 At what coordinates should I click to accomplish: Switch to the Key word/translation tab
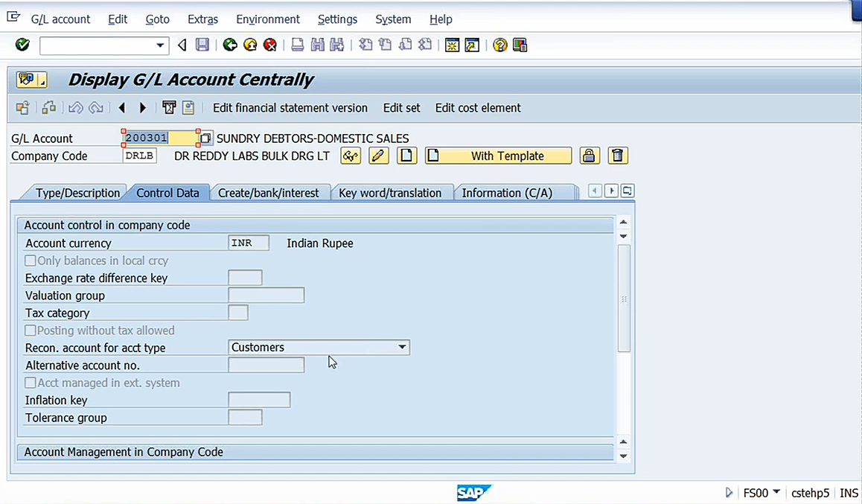pos(390,193)
